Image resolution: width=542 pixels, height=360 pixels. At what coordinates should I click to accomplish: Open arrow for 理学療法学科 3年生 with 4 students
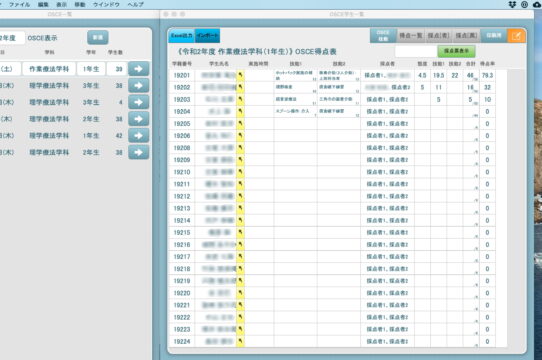click(139, 102)
